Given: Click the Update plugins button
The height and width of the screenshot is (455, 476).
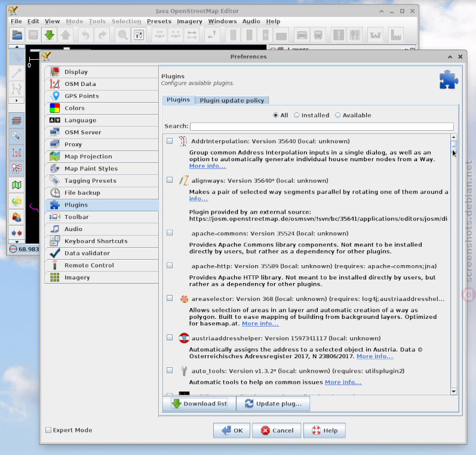Looking at the screenshot, I should pos(273,404).
